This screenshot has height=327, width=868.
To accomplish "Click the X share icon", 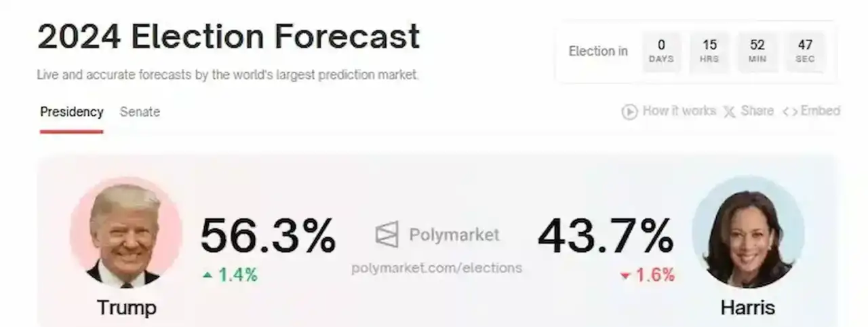I will [729, 112].
